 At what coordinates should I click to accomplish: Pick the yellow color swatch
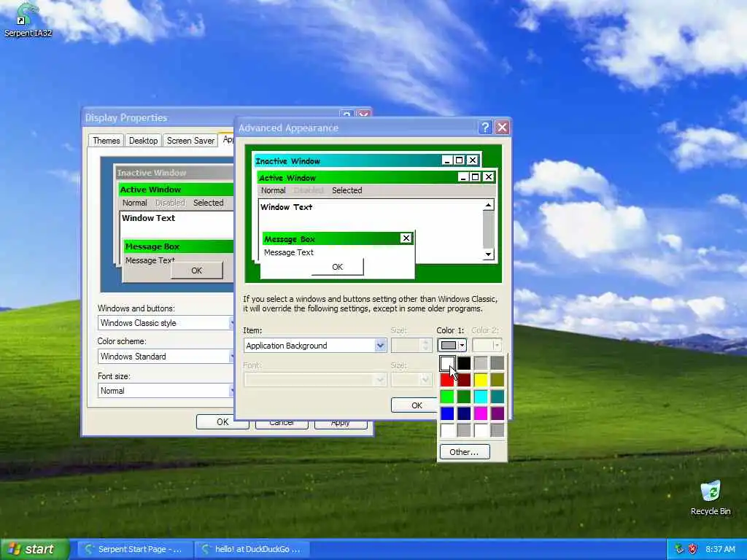(x=481, y=380)
